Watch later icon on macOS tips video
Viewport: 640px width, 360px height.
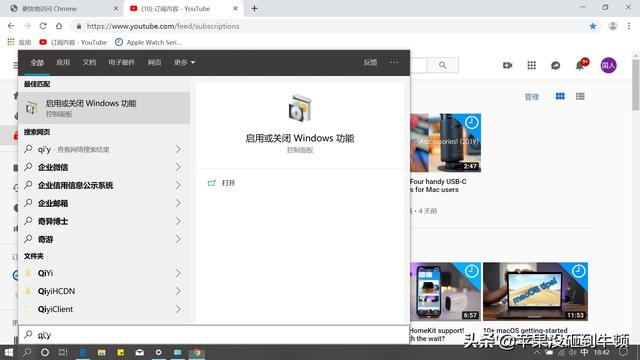tap(578, 271)
